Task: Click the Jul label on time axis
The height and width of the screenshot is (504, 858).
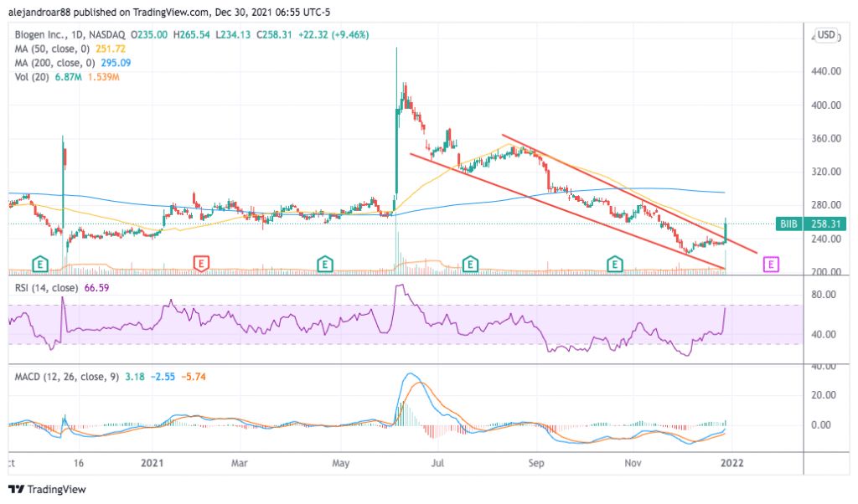Action: tap(437, 463)
